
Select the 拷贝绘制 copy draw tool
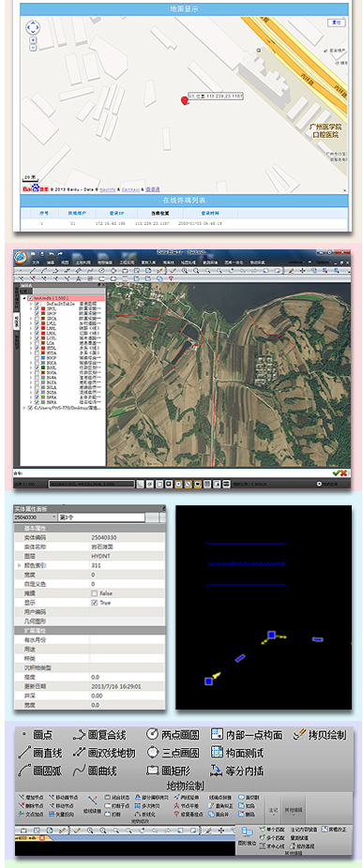320,735
